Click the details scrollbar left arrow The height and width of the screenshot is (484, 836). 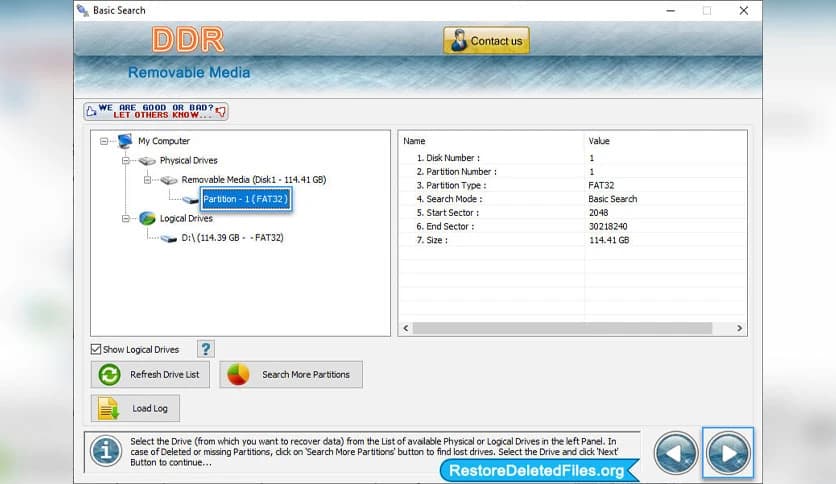tap(406, 328)
